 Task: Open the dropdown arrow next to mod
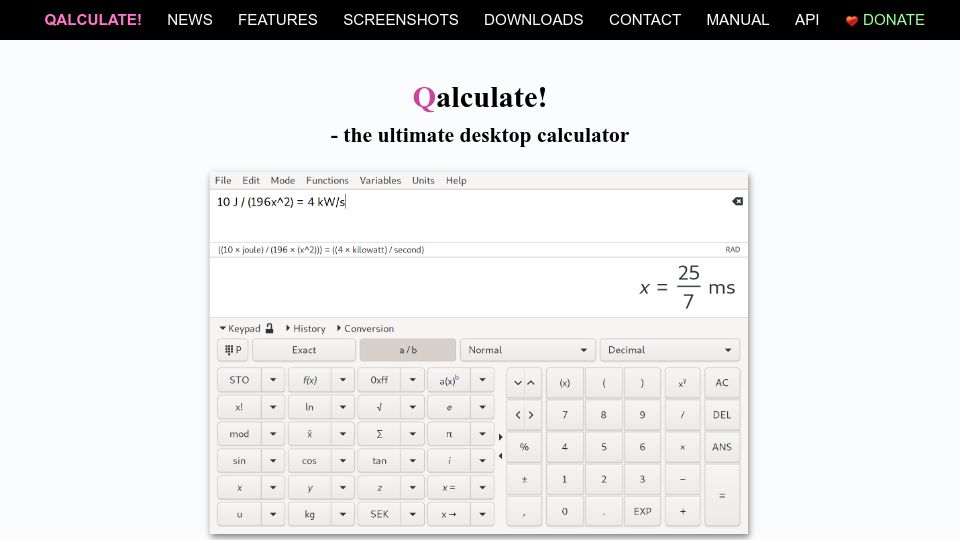(273, 434)
